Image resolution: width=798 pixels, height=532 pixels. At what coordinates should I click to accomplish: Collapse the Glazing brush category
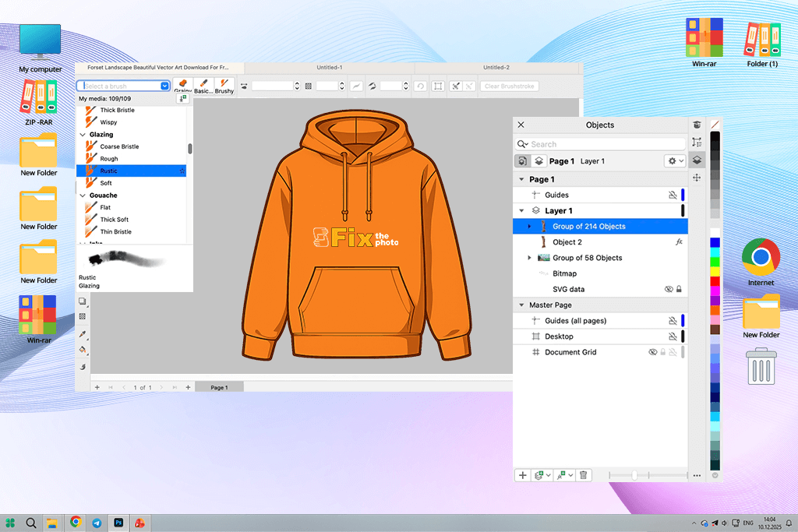click(83, 135)
